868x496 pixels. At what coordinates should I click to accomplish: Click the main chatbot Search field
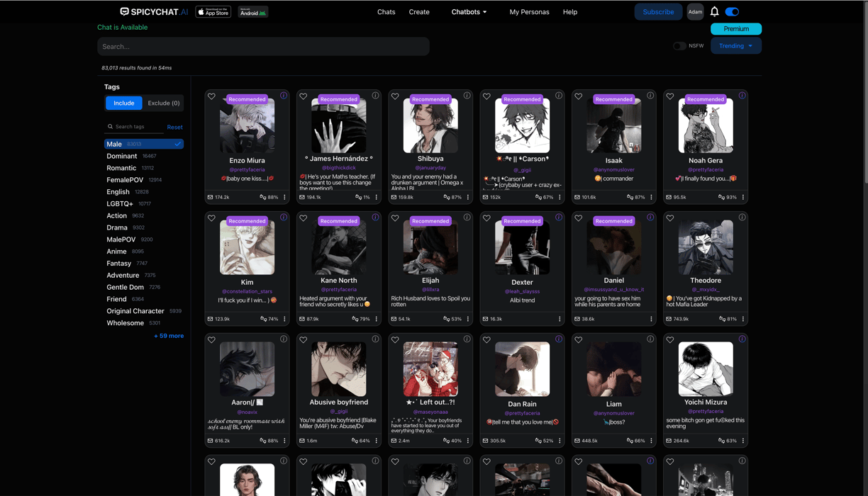pyautogui.click(x=263, y=46)
